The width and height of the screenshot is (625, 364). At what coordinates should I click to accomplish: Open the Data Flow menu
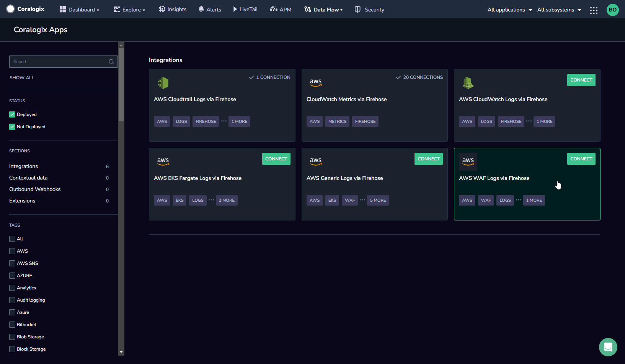tap(323, 10)
